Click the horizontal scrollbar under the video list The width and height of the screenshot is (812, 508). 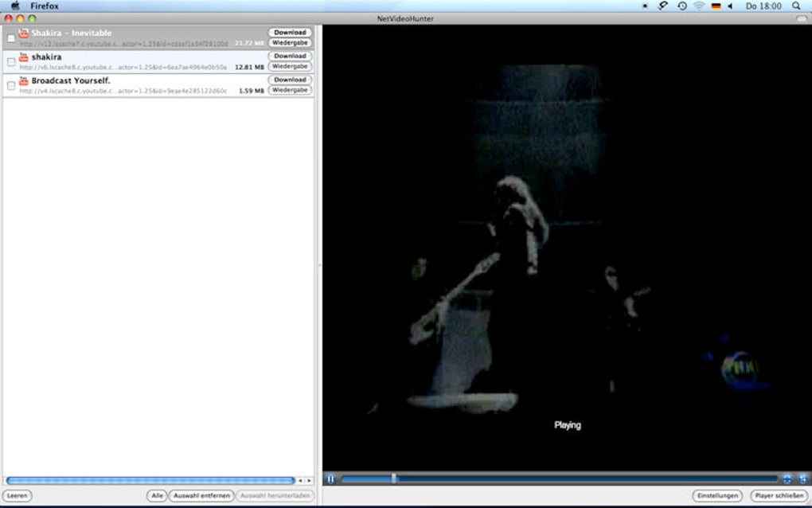[x=150, y=481]
